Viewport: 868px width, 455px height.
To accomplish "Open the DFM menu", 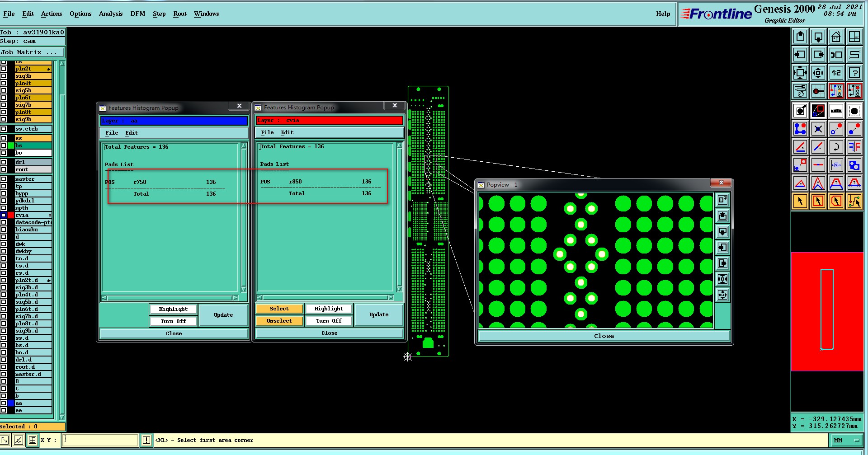I will tap(138, 14).
